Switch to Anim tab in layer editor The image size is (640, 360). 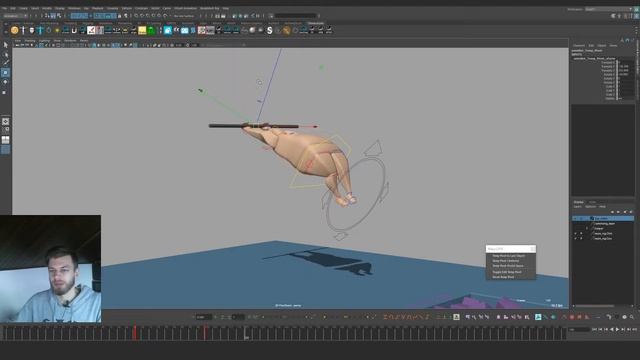tap(592, 202)
